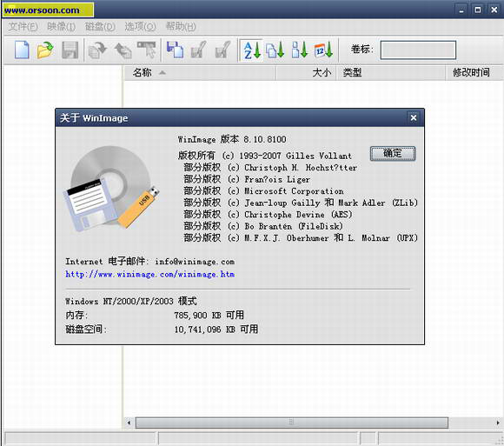Sort list by 修改时间 column header
This screenshot has height=446, width=504.
pyautogui.click(x=474, y=73)
